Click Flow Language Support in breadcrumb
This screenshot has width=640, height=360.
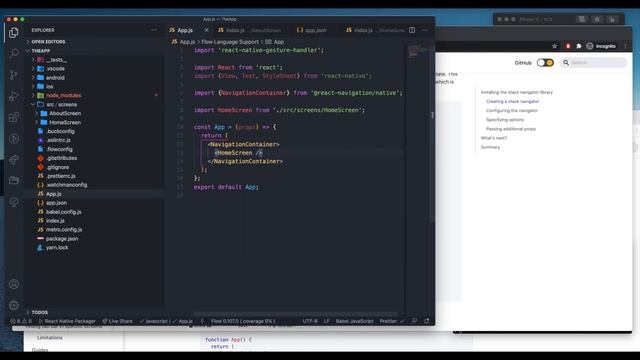coord(230,42)
